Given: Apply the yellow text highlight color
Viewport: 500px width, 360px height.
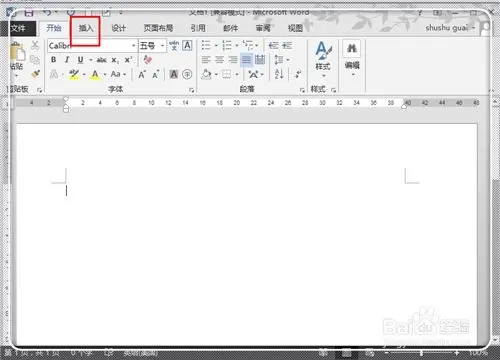Looking at the screenshot, I should [x=74, y=74].
